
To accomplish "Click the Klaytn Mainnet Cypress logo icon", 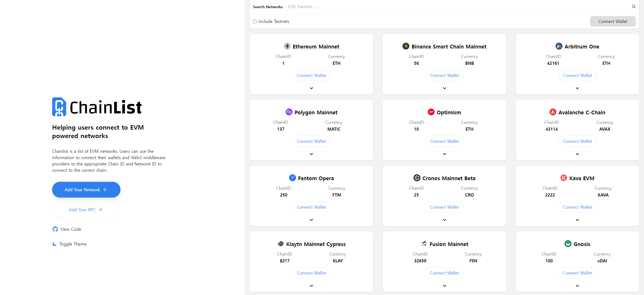I will (280, 244).
